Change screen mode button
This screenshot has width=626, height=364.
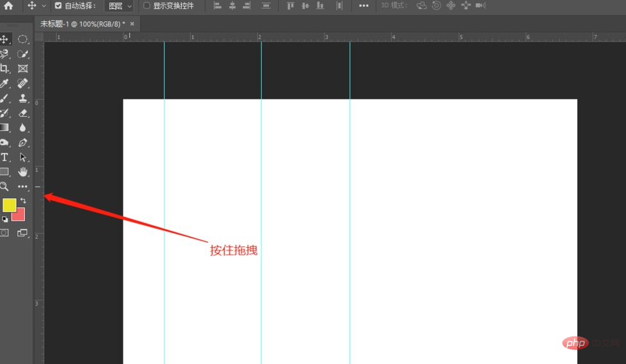pyautogui.click(x=22, y=233)
